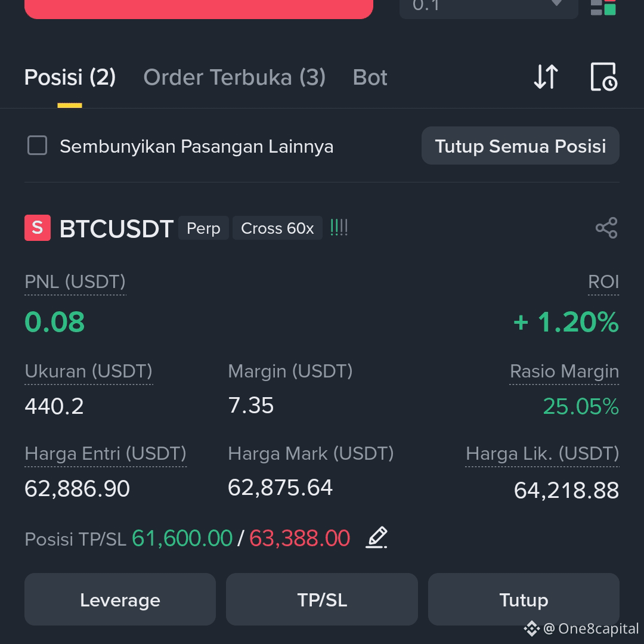Tap the BTCUSDT pair name
This screenshot has height=644, width=644.
tap(116, 228)
